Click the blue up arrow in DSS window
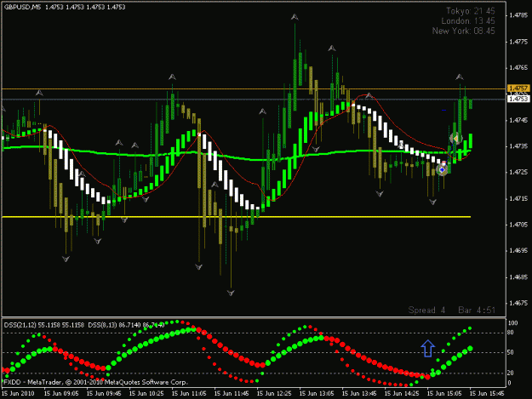This screenshot has width=532, height=399. pyautogui.click(x=428, y=349)
